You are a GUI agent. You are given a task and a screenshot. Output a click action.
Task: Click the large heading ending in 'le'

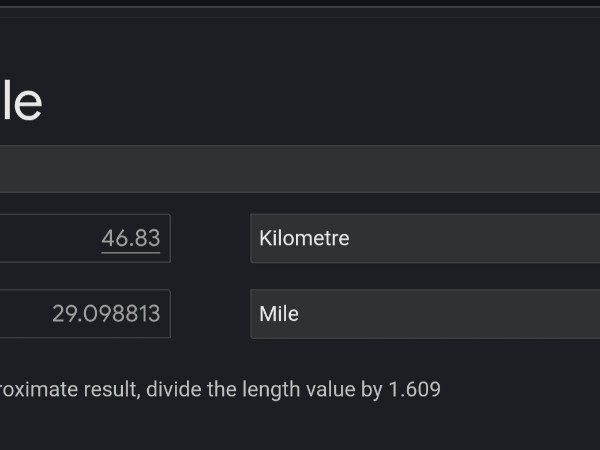click(20, 103)
